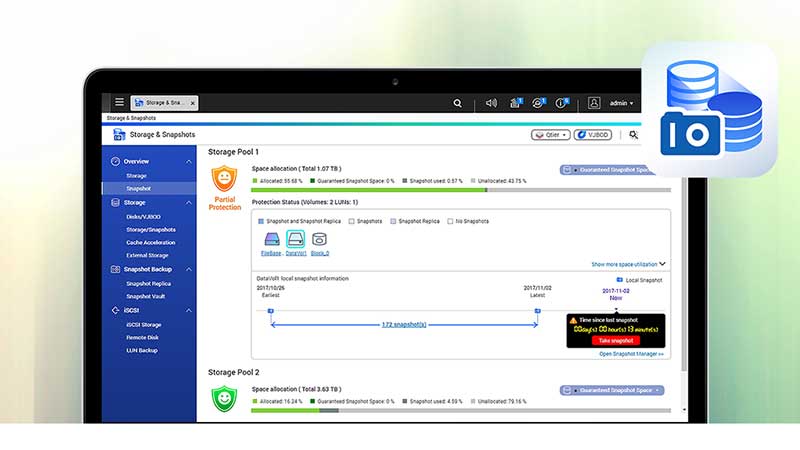This screenshot has width=800, height=450.
Task: Close the Storage & Snapshots tab
Action: pos(193,103)
